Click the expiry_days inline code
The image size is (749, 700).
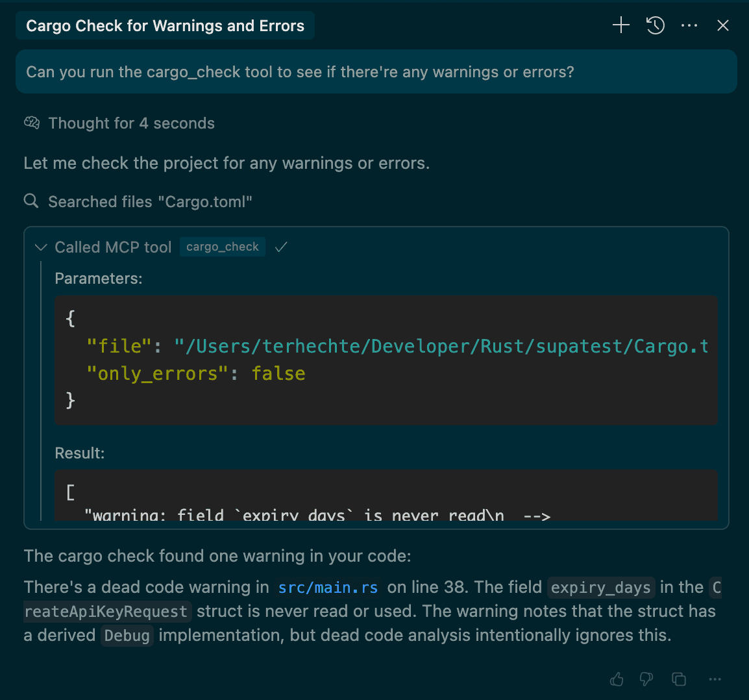pyautogui.click(x=601, y=587)
